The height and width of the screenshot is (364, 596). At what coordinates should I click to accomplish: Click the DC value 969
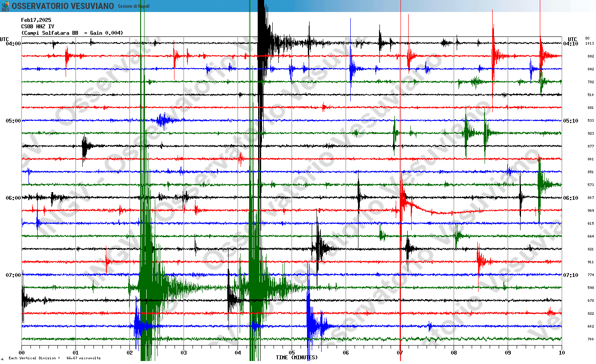[590, 211]
